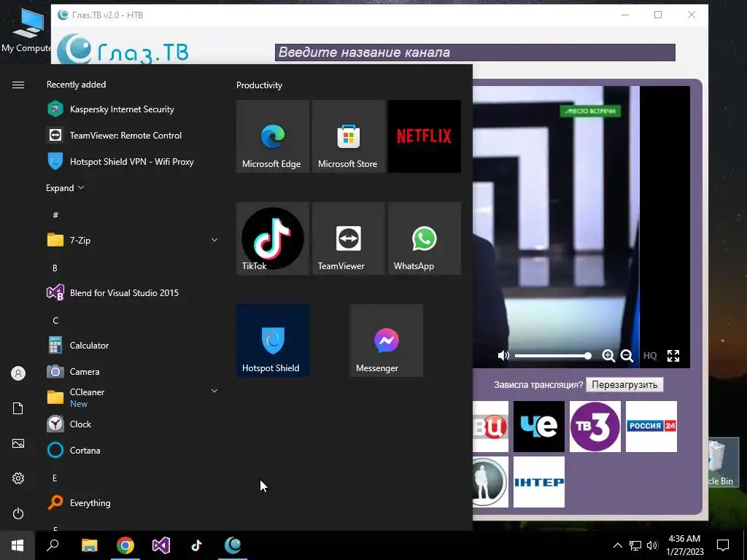Zoom in the video player
The height and width of the screenshot is (560, 747).
[x=608, y=356]
